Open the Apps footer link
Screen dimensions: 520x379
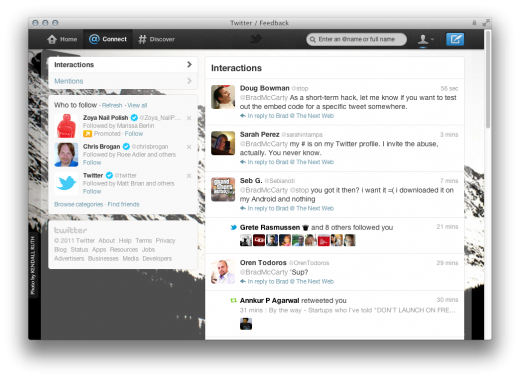[x=99, y=250]
